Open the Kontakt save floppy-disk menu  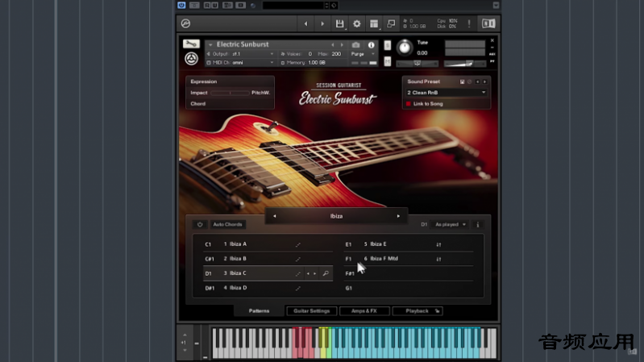coord(339,24)
